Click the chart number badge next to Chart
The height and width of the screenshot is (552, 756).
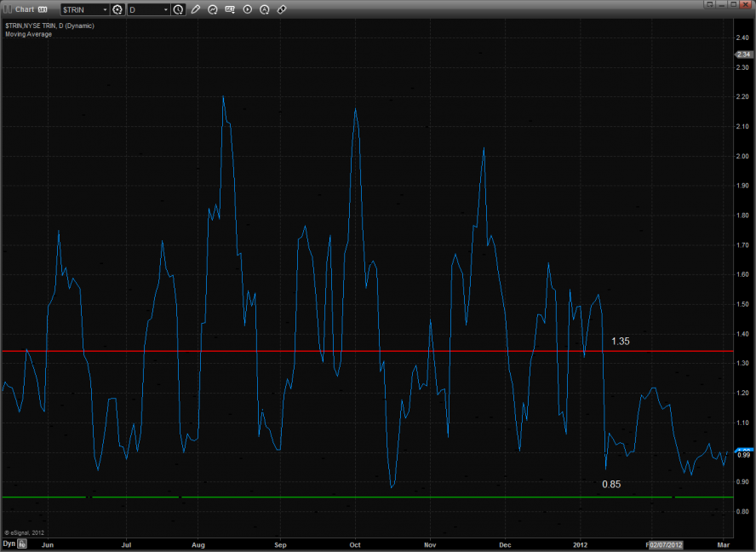pos(43,9)
